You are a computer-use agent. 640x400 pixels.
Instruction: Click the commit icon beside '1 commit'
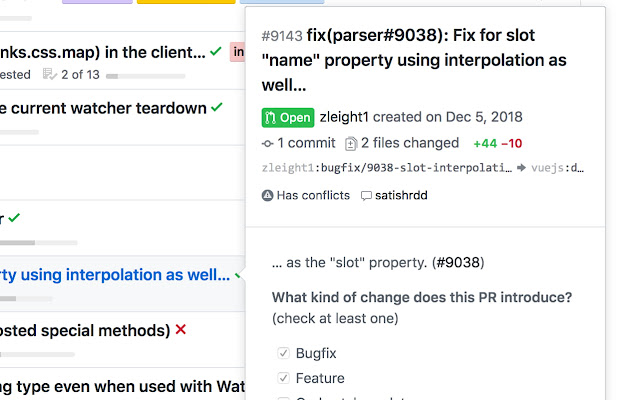(x=267, y=143)
